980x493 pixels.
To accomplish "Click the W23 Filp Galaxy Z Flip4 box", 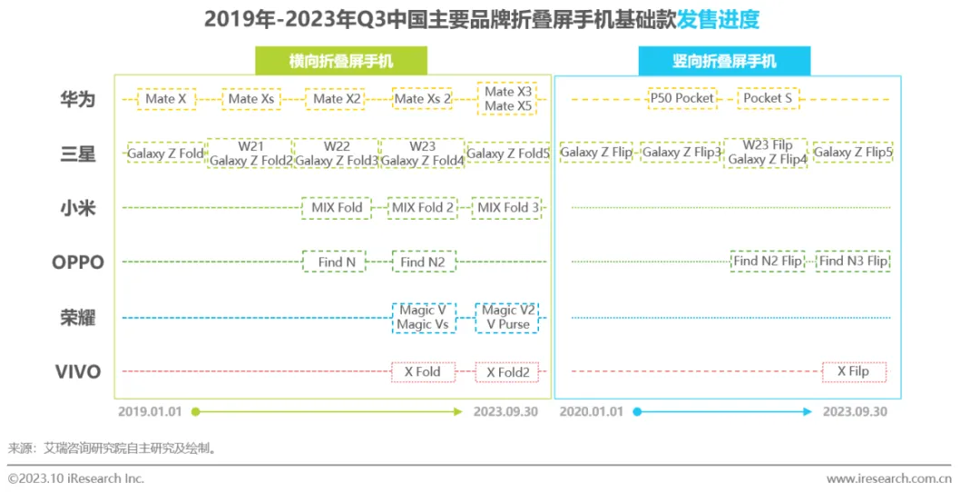I will point(767,153).
